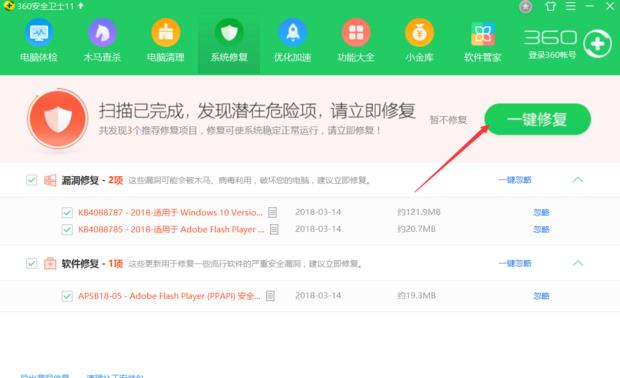The width and height of the screenshot is (620, 378).
Task: Click the 约19.3MB size value
Action: point(416,295)
